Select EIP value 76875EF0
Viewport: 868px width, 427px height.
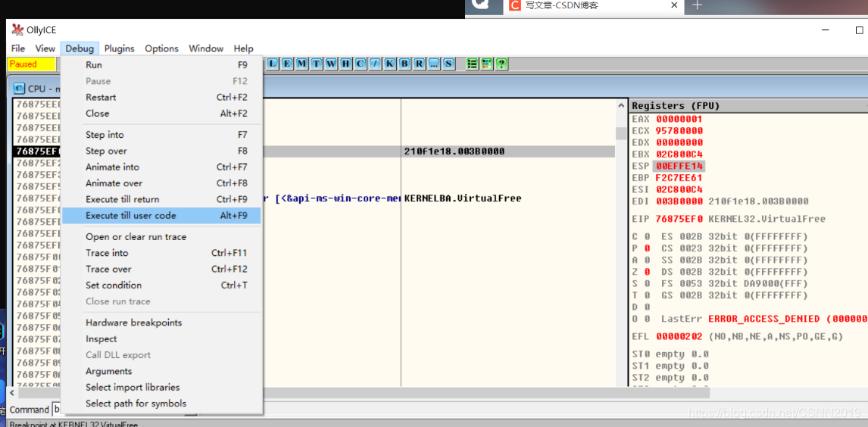[680, 219]
